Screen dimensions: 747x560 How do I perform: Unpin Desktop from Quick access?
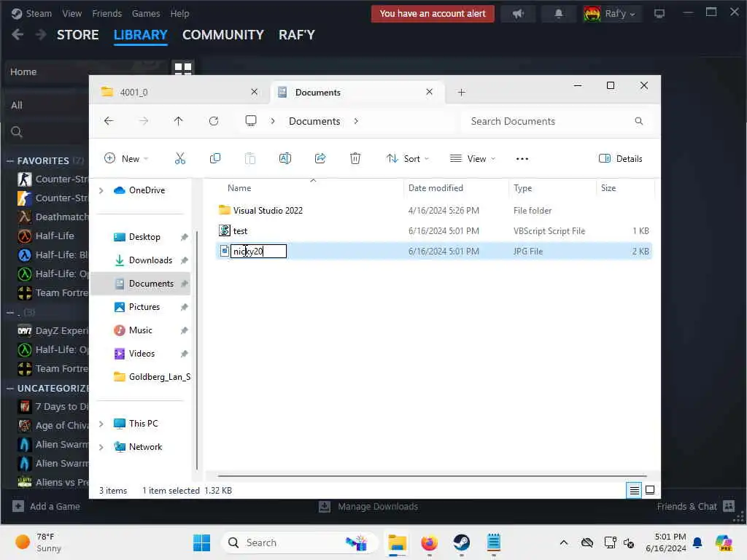pyautogui.click(x=185, y=237)
